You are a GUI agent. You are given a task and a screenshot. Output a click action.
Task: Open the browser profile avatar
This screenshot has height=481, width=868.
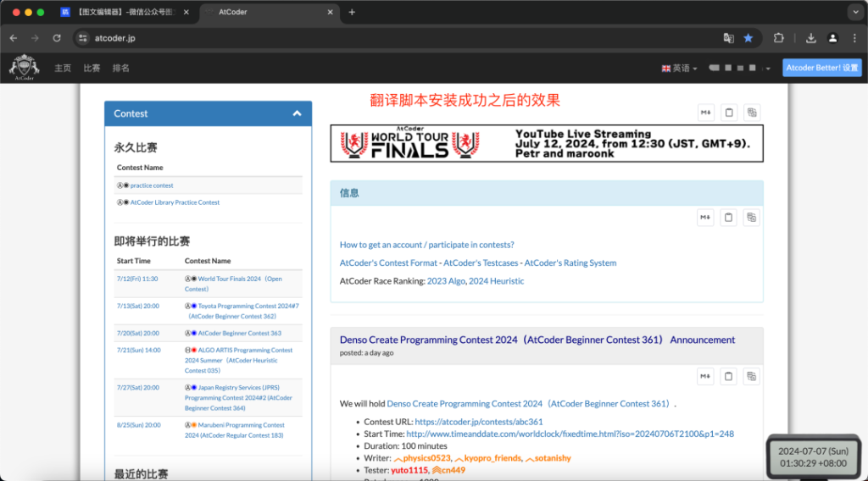832,38
